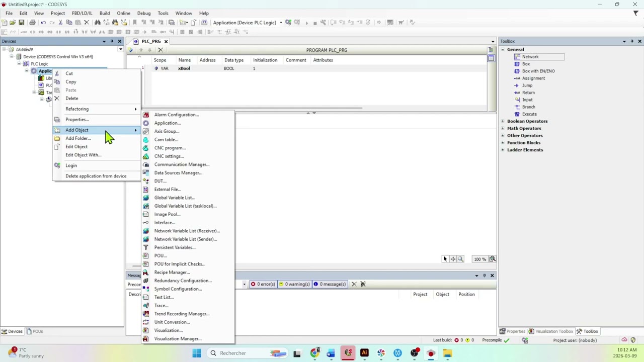The image size is (644, 362).
Task: Click Global Variable List (tasklocal) icon
Action: coord(146,206)
